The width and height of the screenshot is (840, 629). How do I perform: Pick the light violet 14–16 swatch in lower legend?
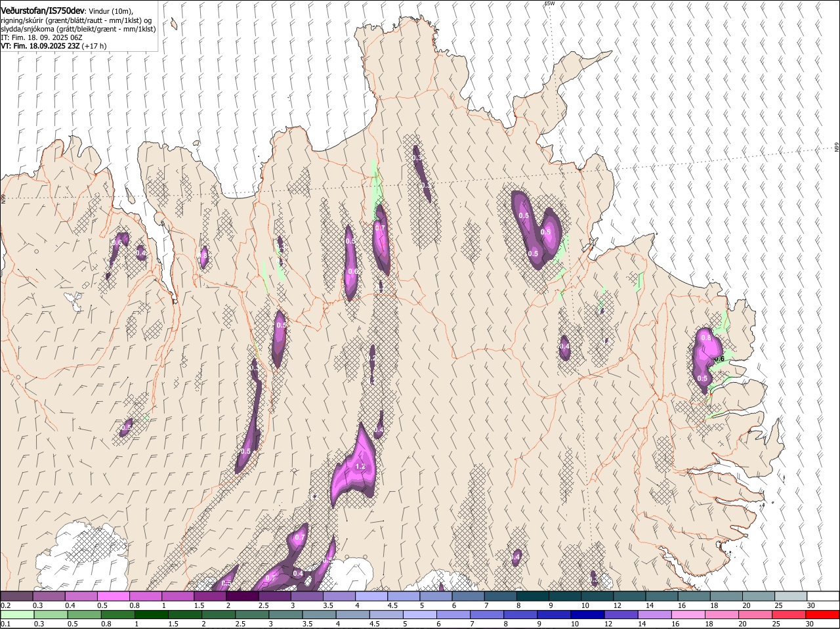coord(654,615)
